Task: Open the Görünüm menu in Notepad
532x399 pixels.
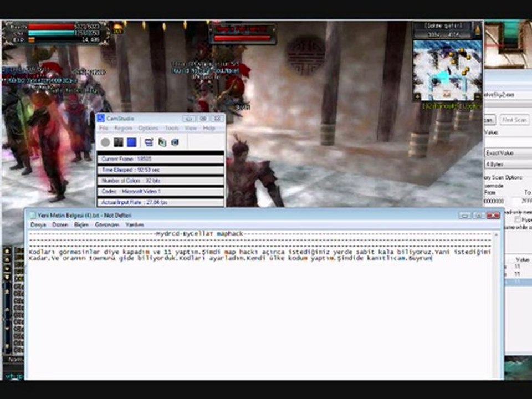Action: (107, 224)
